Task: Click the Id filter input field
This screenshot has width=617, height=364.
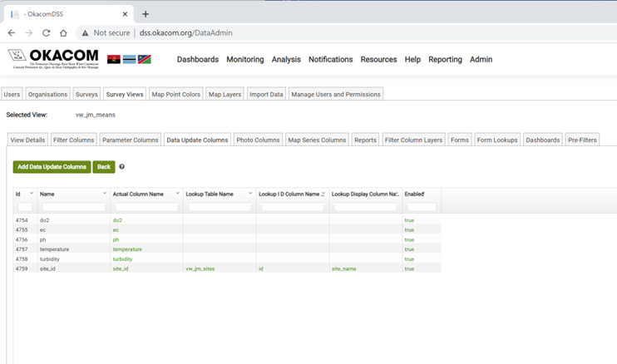Action: tap(25, 207)
